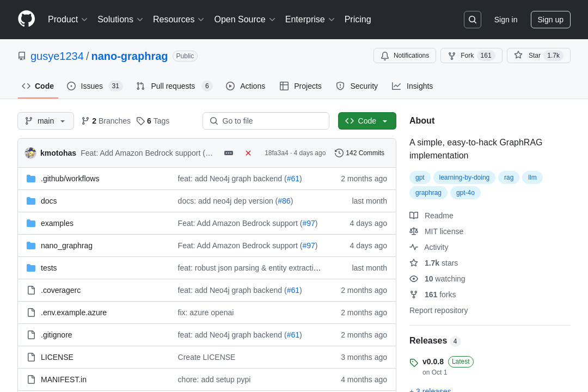View the 2 Branches link
Screen dimensions: 588x392
pos(106,121)
